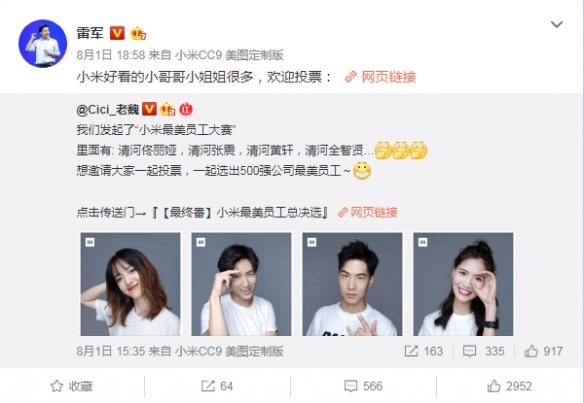Click the verified V badge beside 雷军

[x=117, y=33]
